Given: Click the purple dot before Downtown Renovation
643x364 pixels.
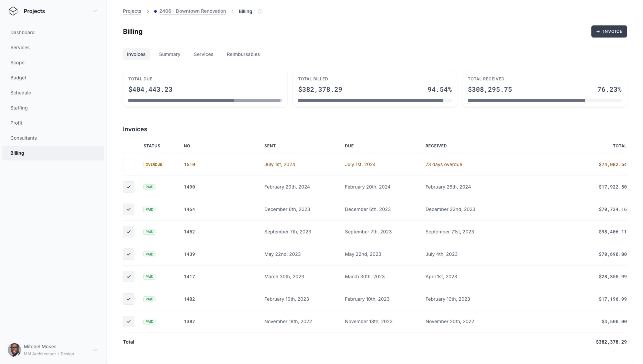Looking at the screenshot, I should click(x=155, y=11).
